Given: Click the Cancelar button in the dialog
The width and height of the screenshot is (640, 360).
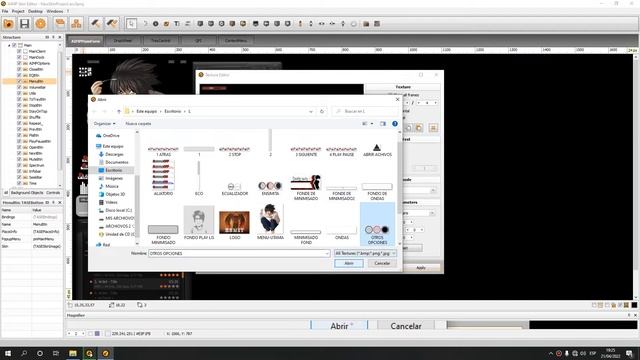Looking at the screenshot, I should coord(382,263).
